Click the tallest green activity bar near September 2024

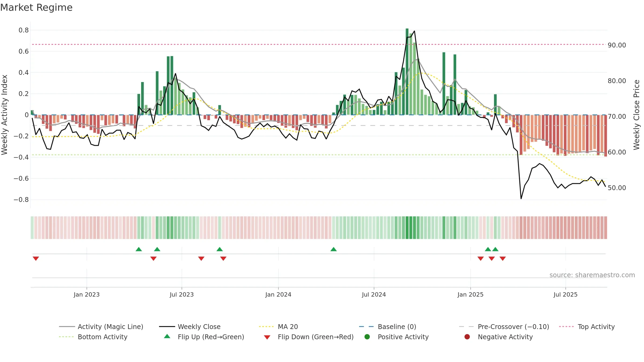[x=407, y=72]
